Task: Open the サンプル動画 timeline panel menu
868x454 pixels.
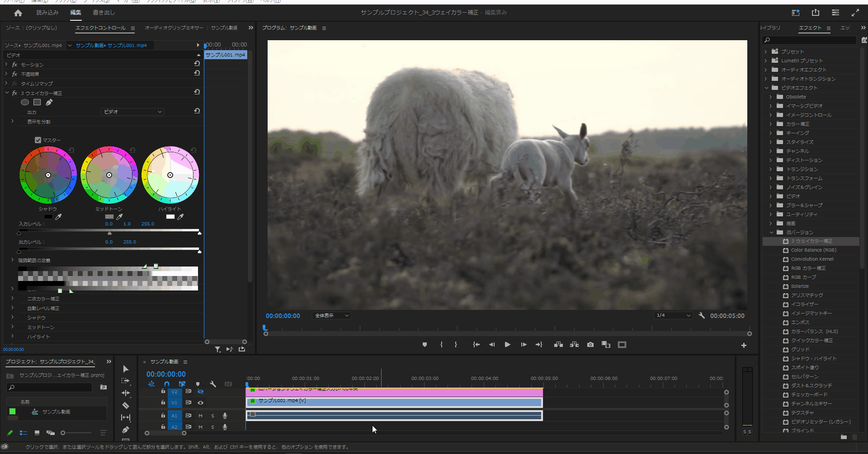Action: pos(185,362)
